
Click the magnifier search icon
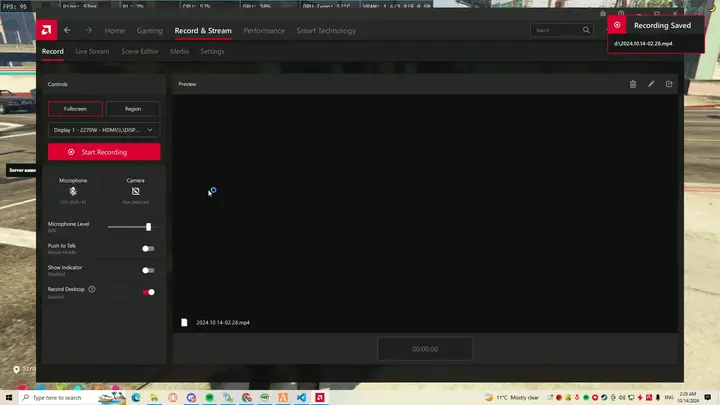coord(586,30)
